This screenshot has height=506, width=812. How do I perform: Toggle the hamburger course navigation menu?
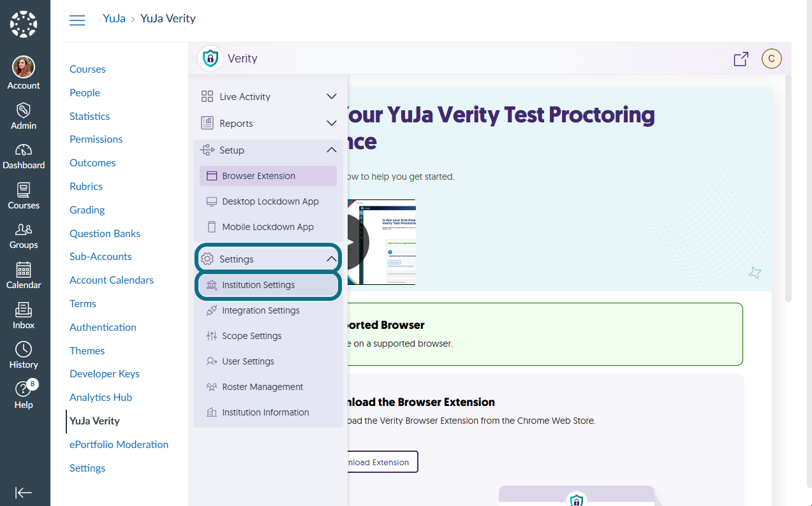point(77,20)
